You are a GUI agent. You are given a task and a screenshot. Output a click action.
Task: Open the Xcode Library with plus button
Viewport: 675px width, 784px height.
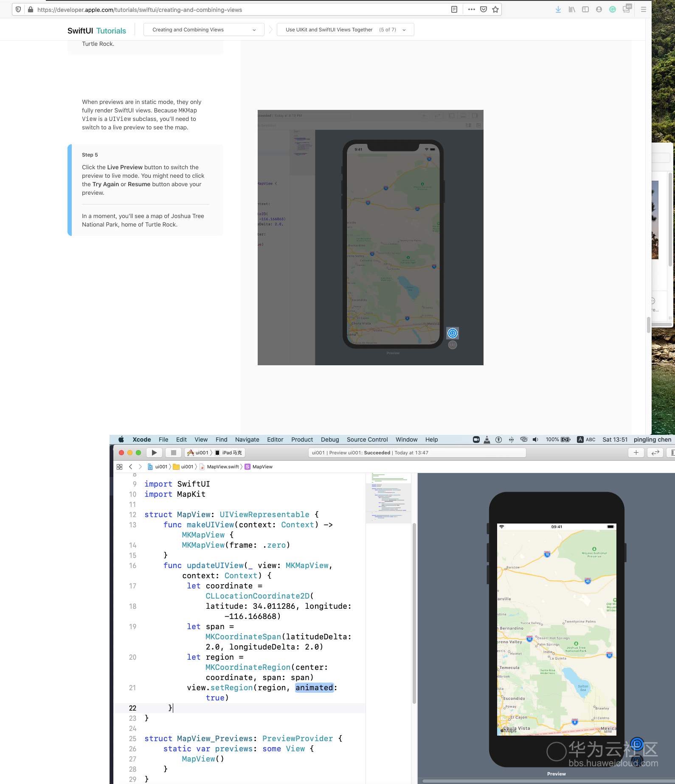point(636,453)
